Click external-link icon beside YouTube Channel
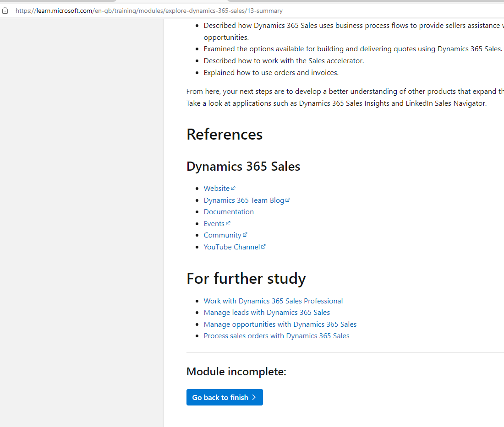This screenshot has width=504, height=427. point(263,247)
